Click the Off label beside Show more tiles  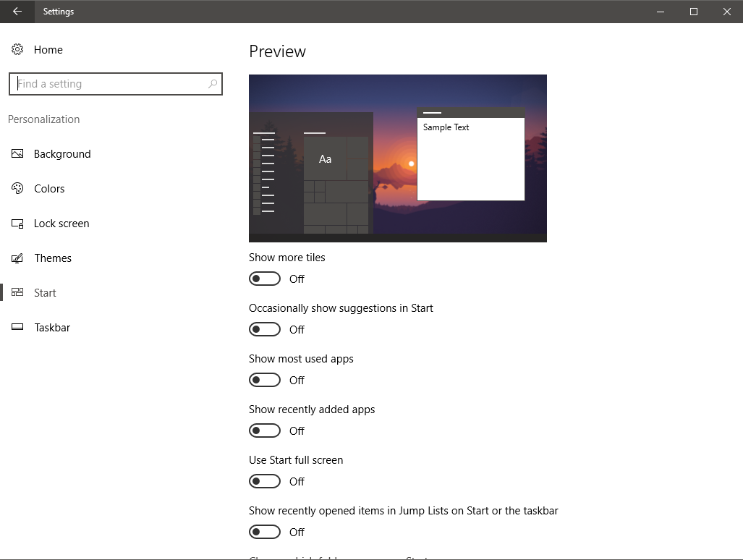coord(298,279)
